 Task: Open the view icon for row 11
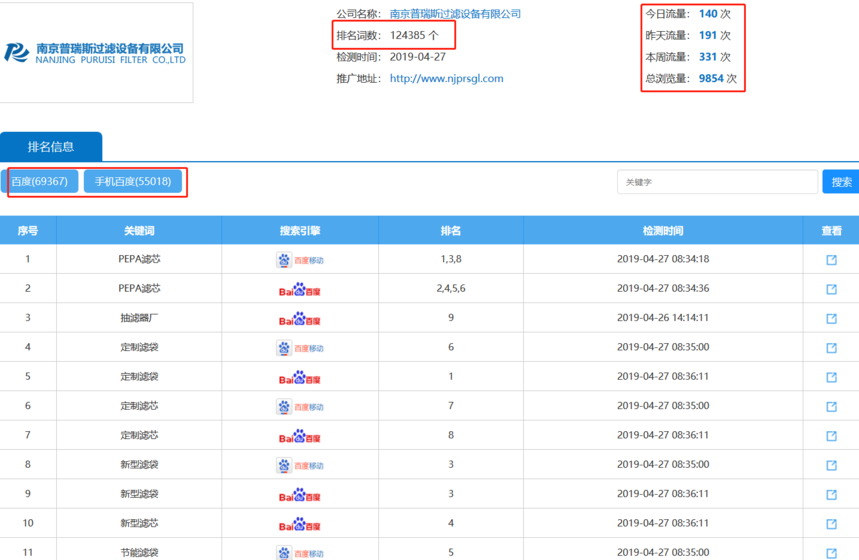click(831, 553)
